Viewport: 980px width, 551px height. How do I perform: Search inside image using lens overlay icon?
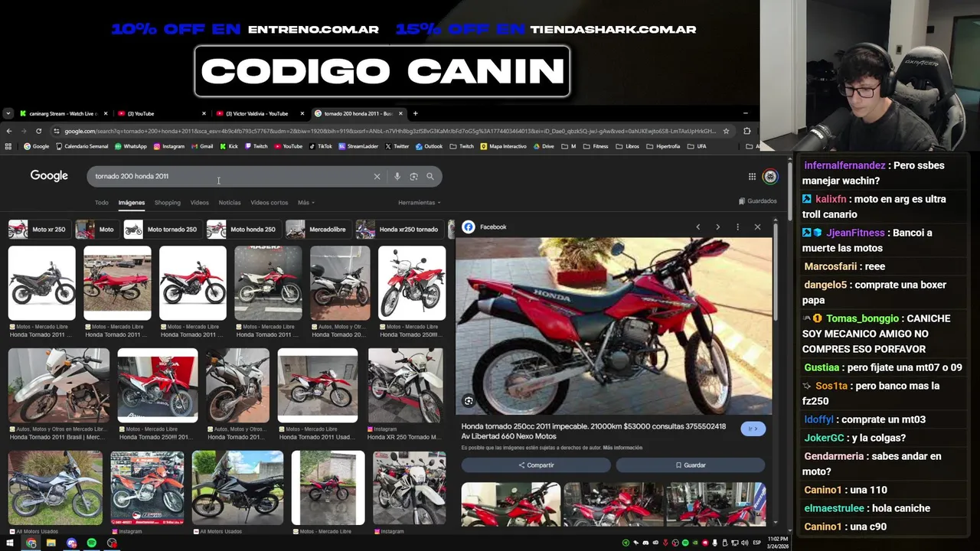pos(469,401)
